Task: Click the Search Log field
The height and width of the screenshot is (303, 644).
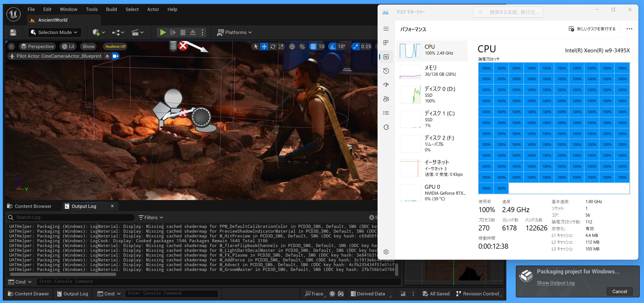Action: pyautogui.click(x=71, y=217)
